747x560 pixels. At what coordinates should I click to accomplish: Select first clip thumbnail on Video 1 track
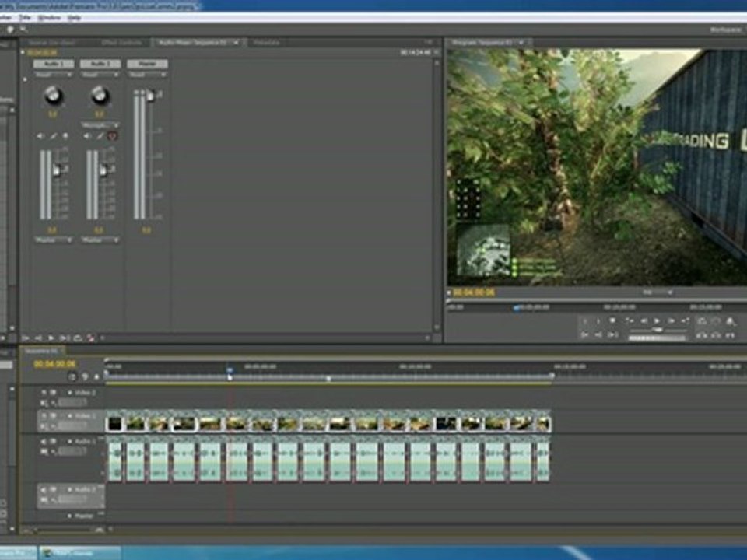114,423
